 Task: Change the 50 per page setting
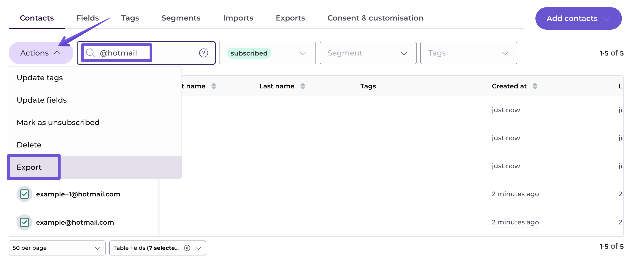[57, 248]
